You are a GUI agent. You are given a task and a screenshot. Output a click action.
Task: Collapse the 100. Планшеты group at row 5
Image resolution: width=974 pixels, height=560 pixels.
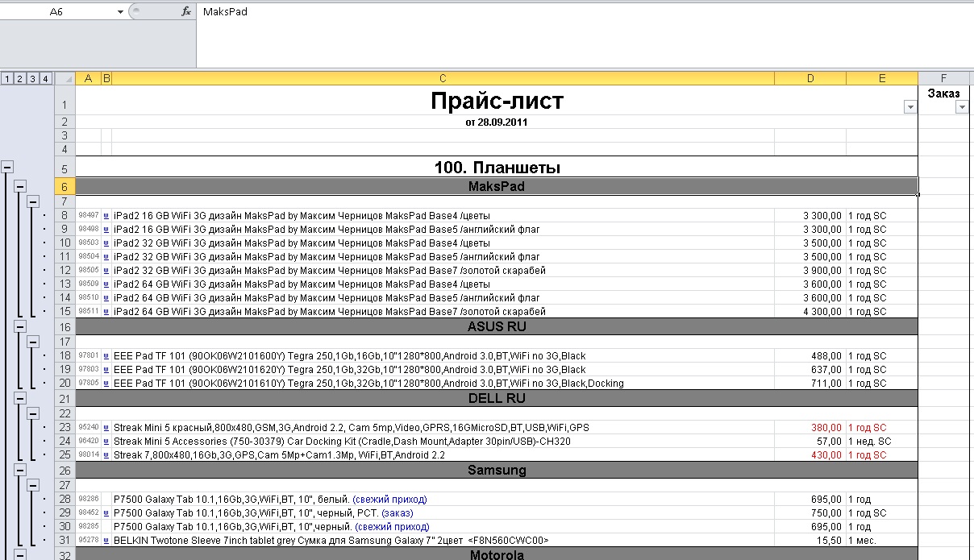click(7, 167)
